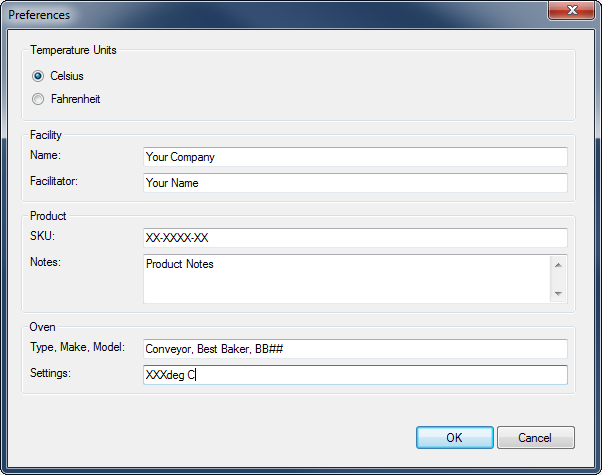
Task: Click the "Type, Make, Model:" label
Action: pyautogui.click(x=77, y=347)
